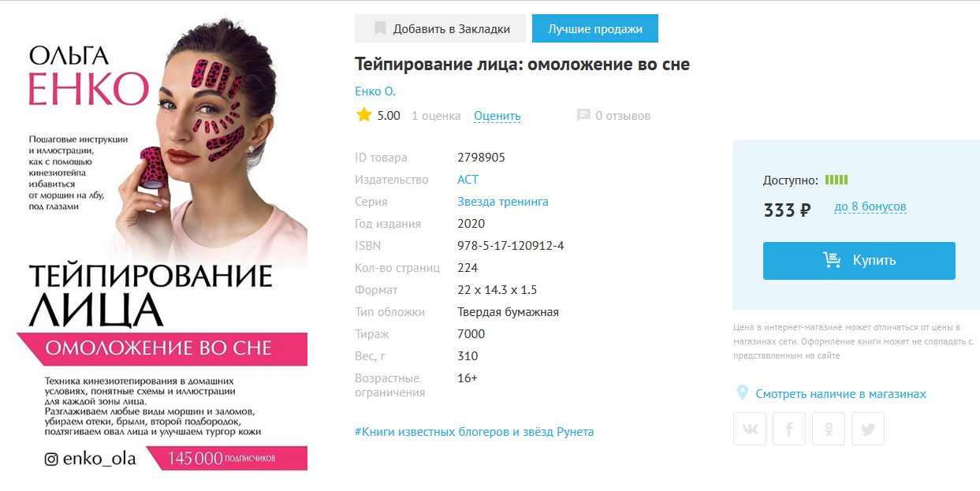
Task: Share the book on VK
Action: click(750, 429)
